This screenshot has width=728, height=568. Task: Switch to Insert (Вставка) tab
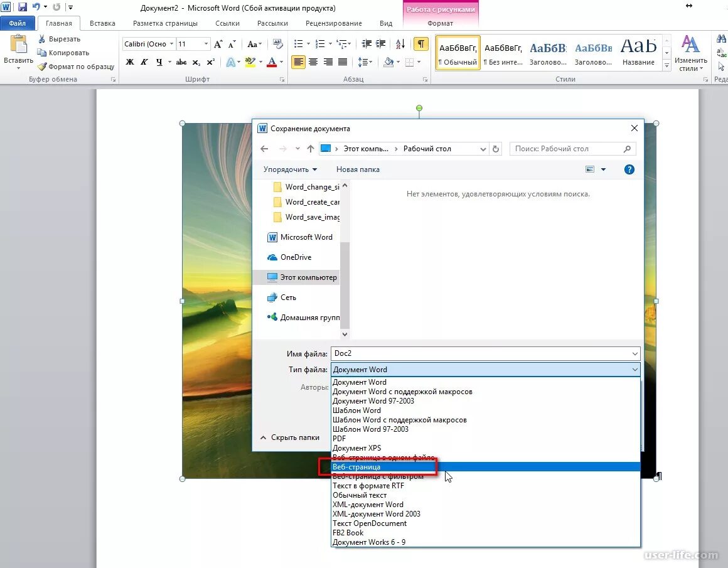pos(102,23)
